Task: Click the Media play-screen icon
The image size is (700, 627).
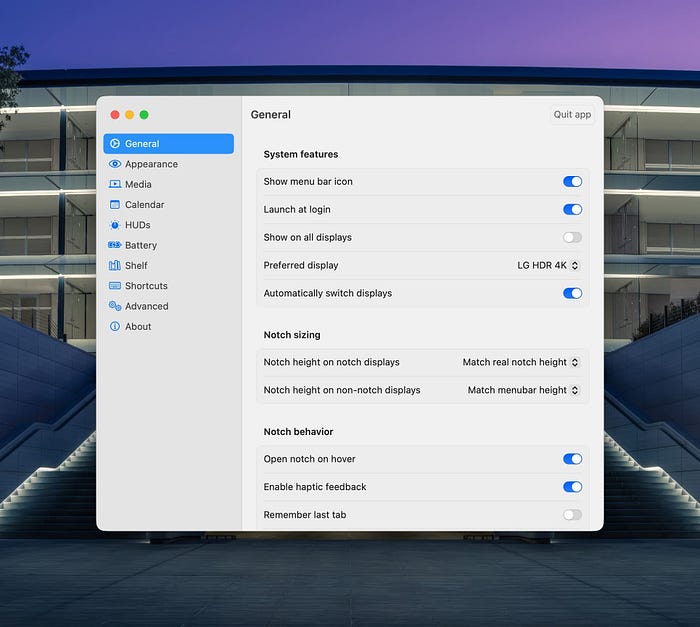Action: click(x=115, y=184)
